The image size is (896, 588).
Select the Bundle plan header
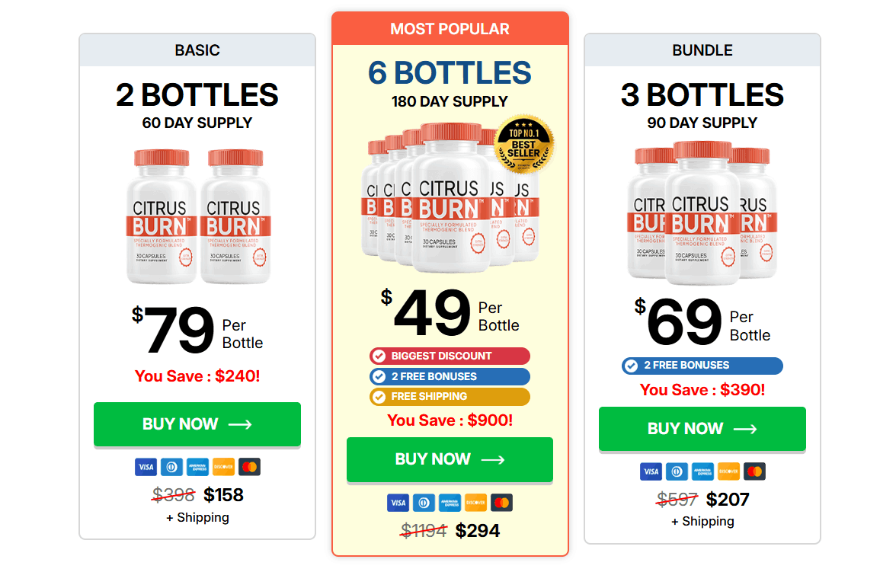pyautogui.click(x=702, y=50)
